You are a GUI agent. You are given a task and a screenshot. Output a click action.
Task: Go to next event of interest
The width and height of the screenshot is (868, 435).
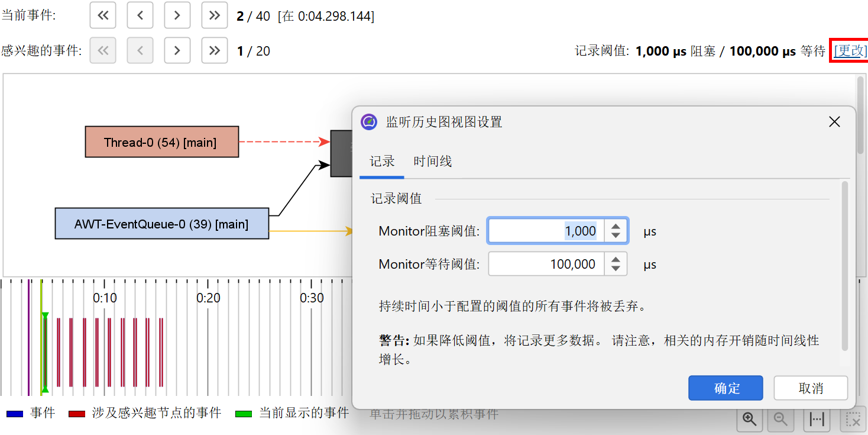tap(177, 51)
